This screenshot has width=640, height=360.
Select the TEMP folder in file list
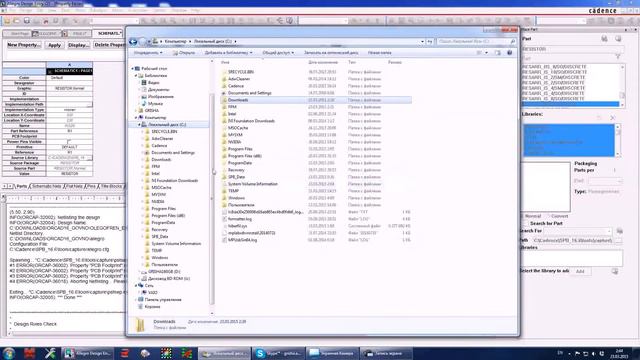click(x=233, y=191)
